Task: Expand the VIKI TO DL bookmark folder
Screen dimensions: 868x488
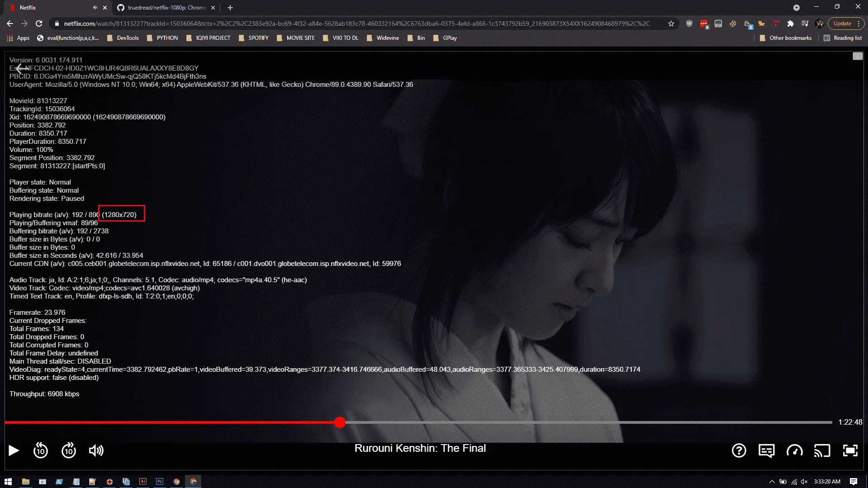Action: click(341, 38)
